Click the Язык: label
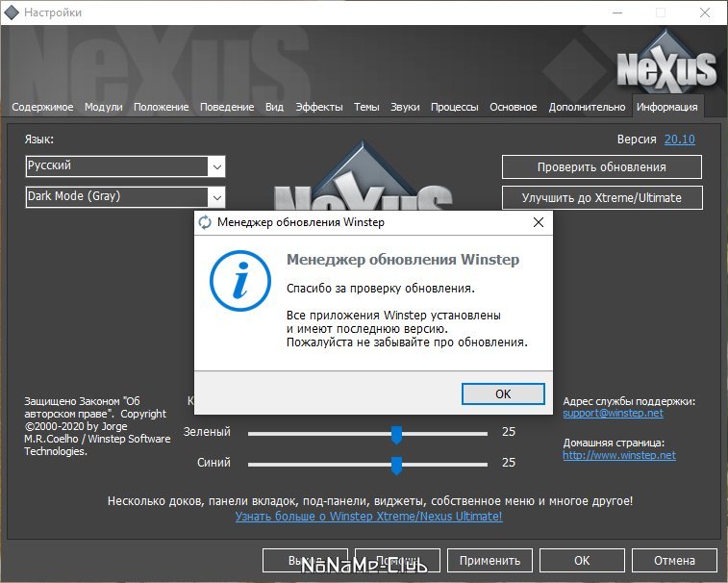This screenshot has width=728, height=583. coord(39,139)
